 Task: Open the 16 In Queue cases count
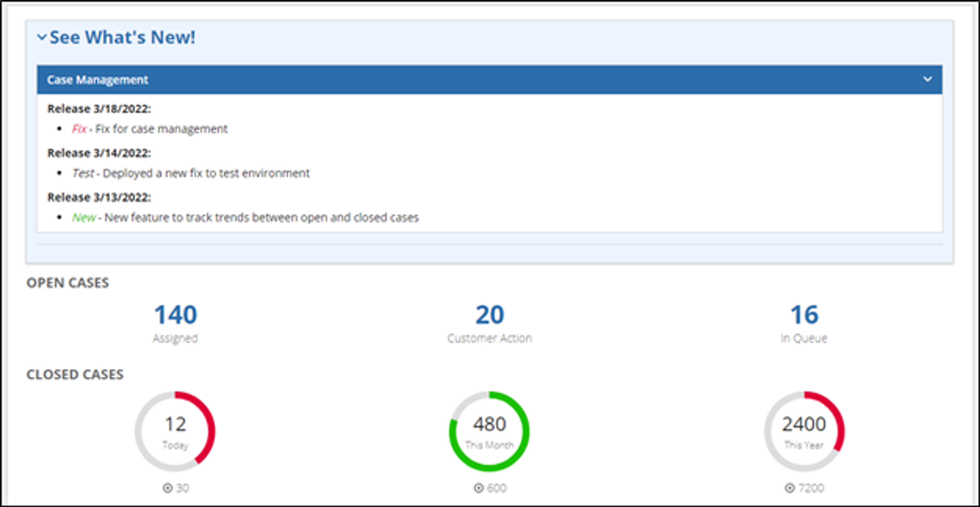[x=804, y=315]
